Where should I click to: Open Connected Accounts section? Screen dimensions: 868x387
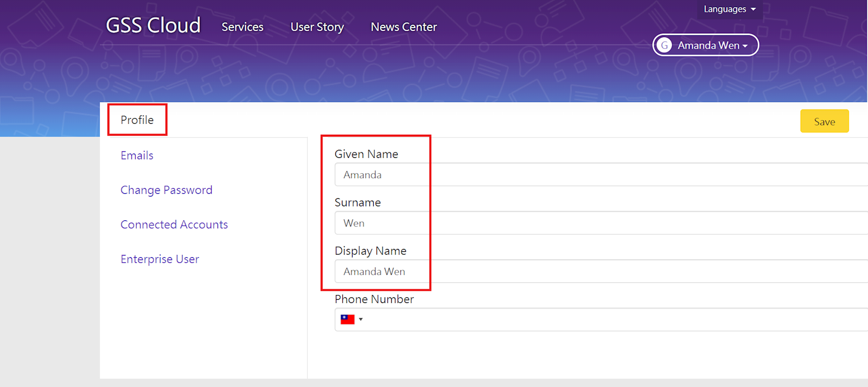click(x=174, y=225)
